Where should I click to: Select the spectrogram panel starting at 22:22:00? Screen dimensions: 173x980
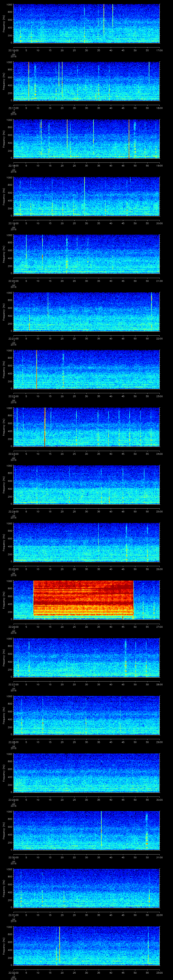[x=87, y=369]
